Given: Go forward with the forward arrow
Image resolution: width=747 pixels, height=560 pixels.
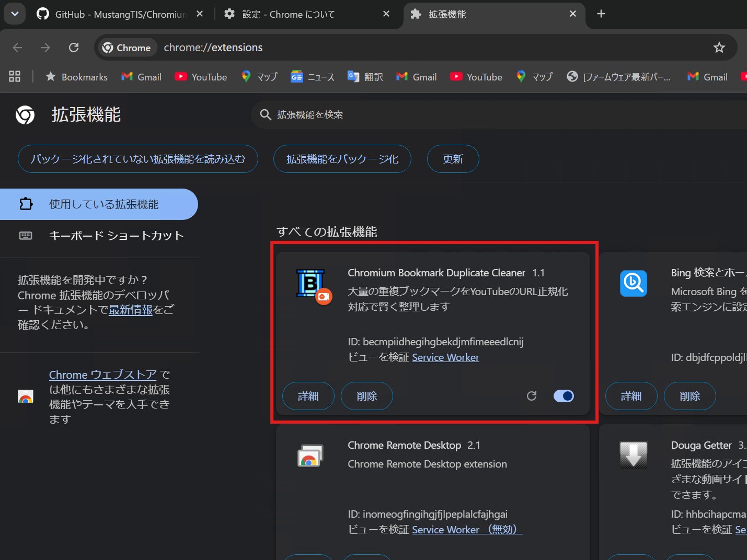Looking at the screenshot, I should coord(45,48).
